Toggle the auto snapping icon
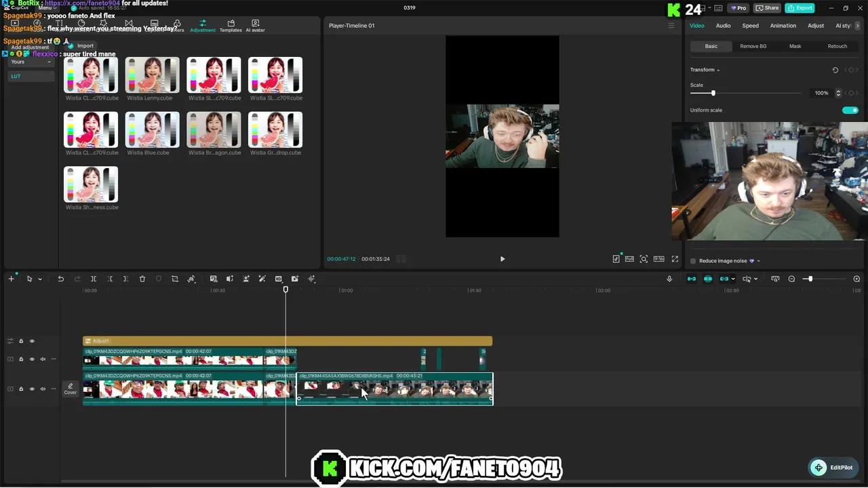 tap(708, 279)
